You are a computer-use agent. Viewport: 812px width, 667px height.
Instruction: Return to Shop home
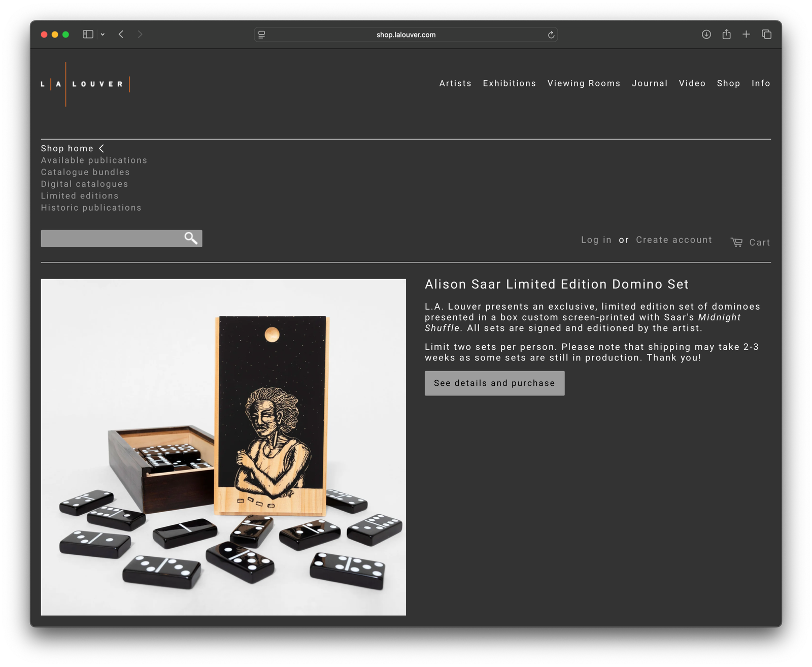pyautogui.click(x=67, y=148)
